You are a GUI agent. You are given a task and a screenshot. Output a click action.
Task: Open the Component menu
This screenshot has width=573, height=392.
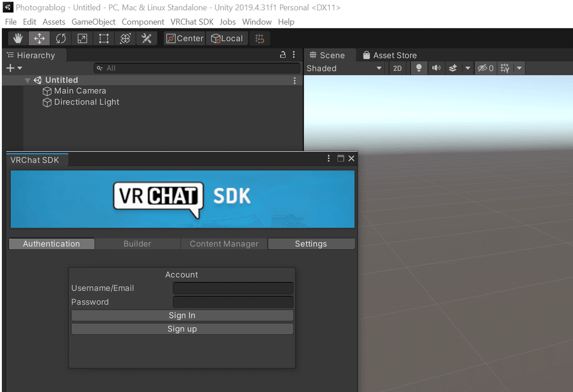click(143, 22)
